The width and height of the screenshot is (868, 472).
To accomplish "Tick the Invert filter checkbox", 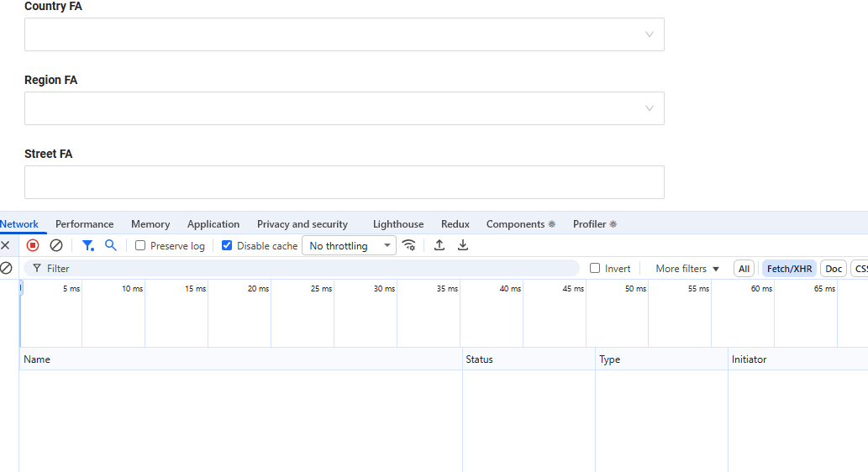I will pyautogui.click(x=596, y=269).
